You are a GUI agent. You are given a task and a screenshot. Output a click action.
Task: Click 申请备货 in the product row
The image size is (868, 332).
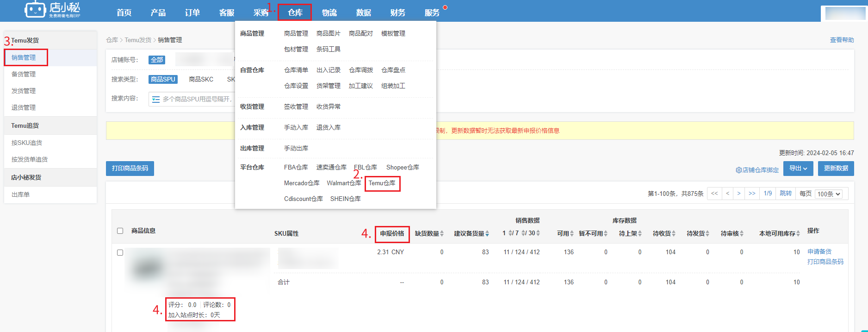click(819, 252)
